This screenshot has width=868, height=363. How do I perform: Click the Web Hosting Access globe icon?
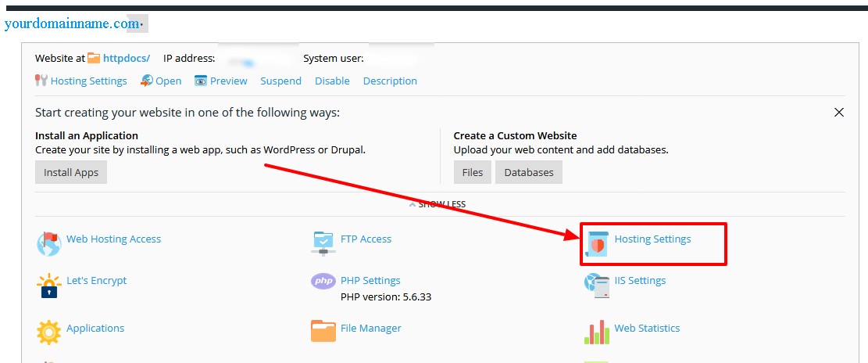click(x=48, y=243)
